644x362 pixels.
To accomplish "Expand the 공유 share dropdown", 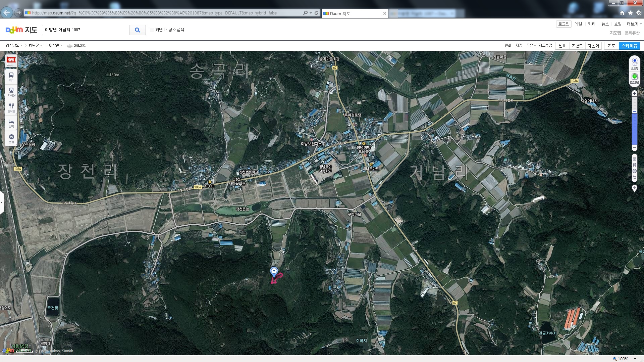I will 531,45.
